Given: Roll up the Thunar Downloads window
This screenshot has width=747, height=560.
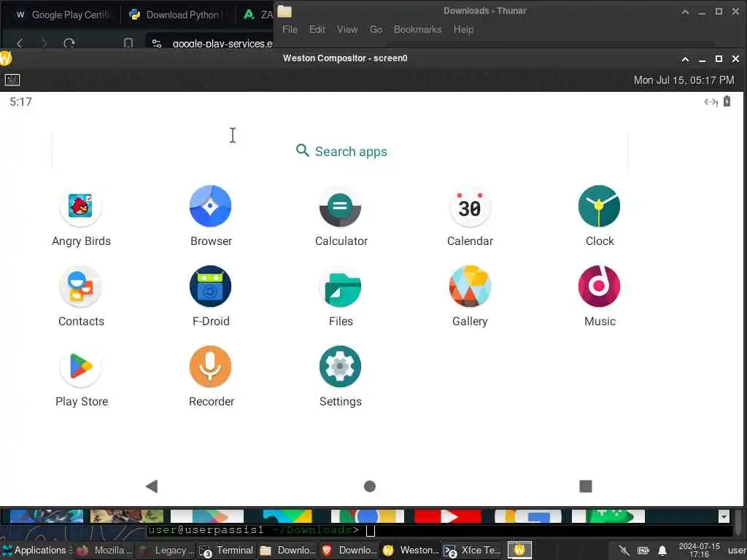Looking at the screenshot, I should [x=685, y=12].
